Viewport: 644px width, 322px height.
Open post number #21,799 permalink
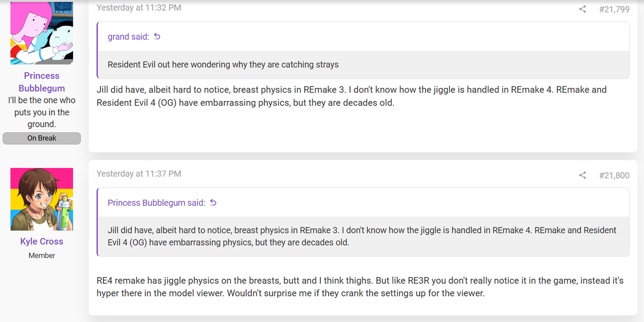tap(614, 9)
